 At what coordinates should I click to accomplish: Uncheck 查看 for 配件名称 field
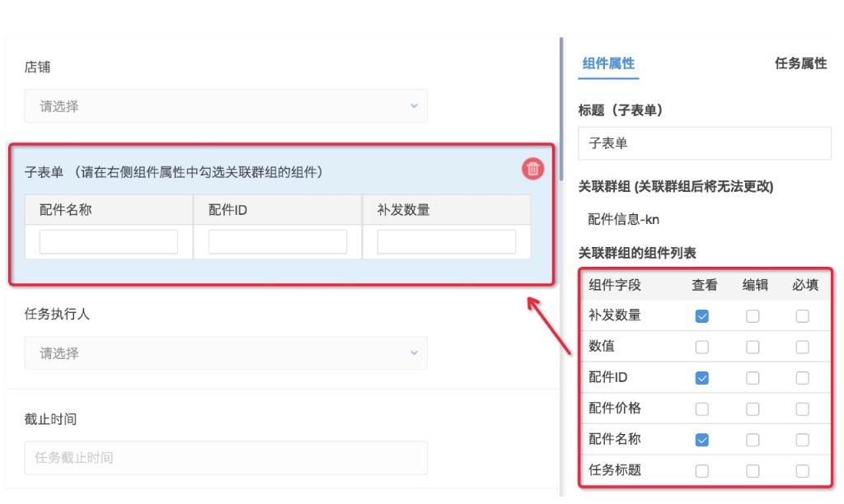(x=702, y=440)
